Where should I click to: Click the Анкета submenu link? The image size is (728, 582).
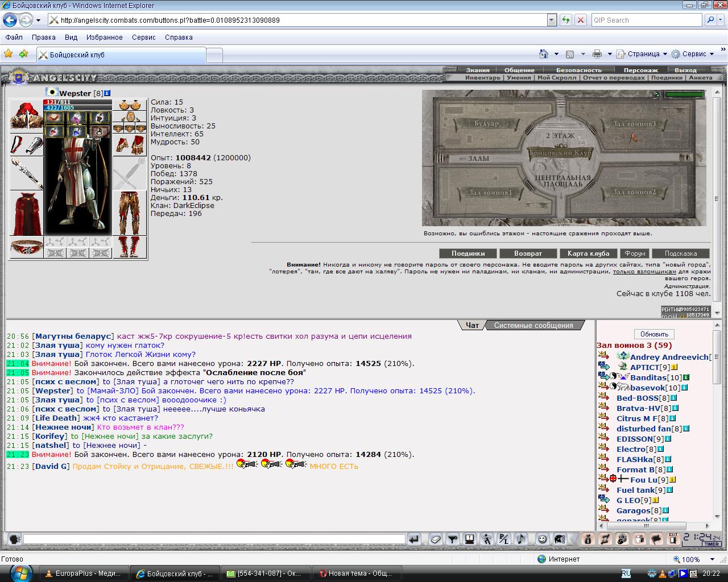[700, 78]
